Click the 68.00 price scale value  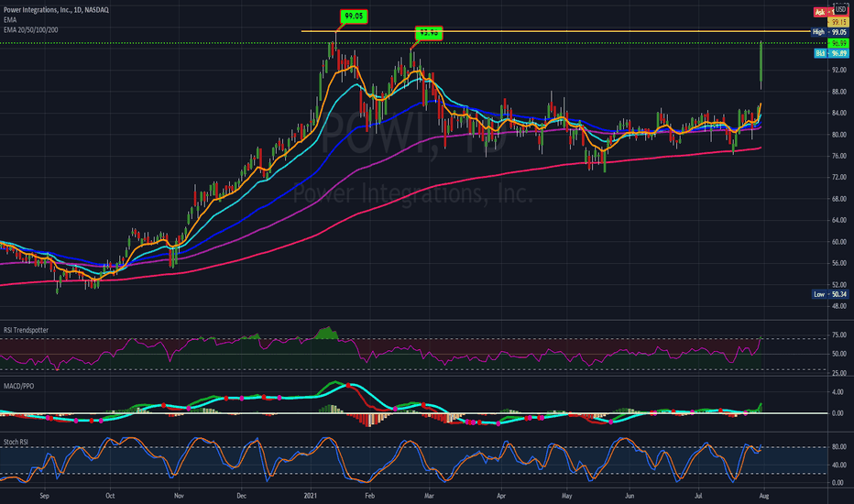pos(838,199)
